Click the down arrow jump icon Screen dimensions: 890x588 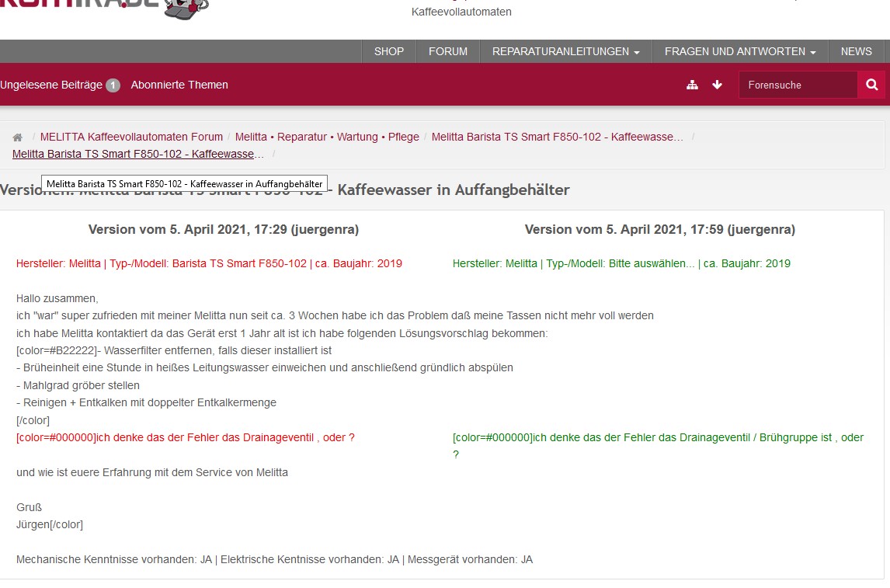point(717,85)
